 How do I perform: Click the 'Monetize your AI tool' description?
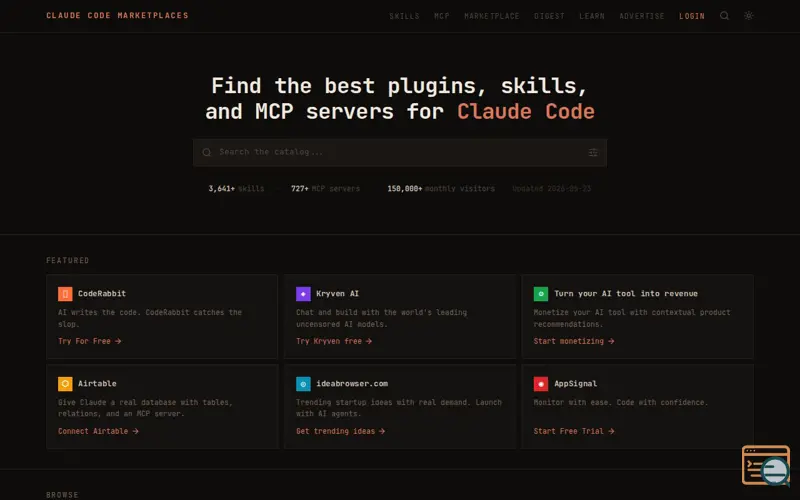632,318
